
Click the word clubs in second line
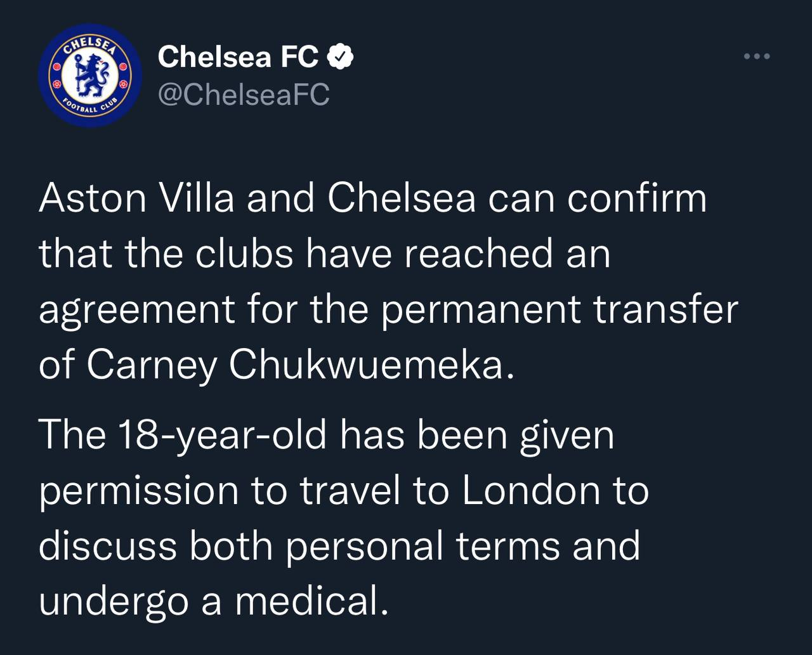(x=244, y=254)
